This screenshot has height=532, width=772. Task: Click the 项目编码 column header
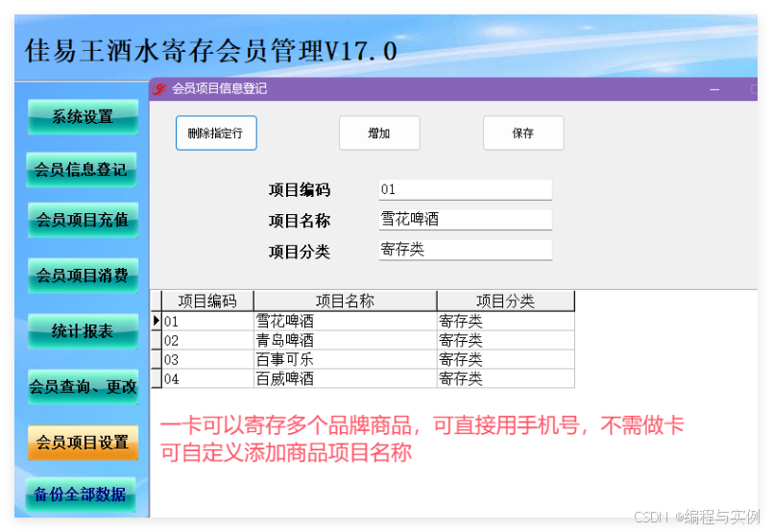pyautogui.click(x=207, y=301)
